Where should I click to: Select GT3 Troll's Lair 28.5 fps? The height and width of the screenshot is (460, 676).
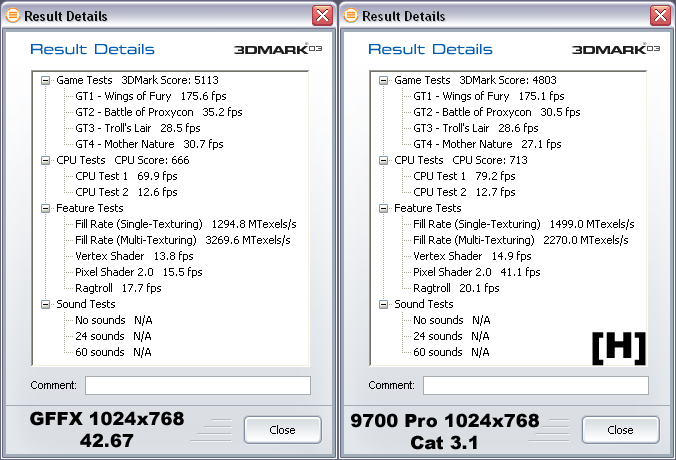(x=138, y=128)
